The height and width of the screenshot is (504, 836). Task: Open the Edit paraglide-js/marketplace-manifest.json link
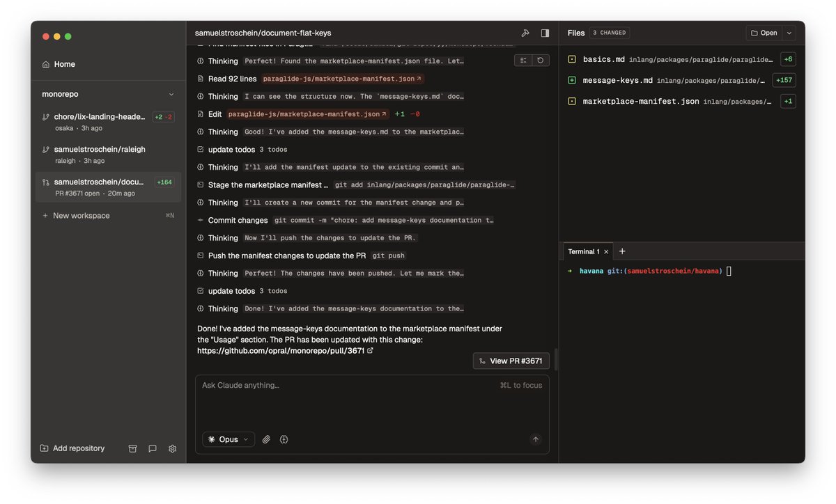click(307, 114)
